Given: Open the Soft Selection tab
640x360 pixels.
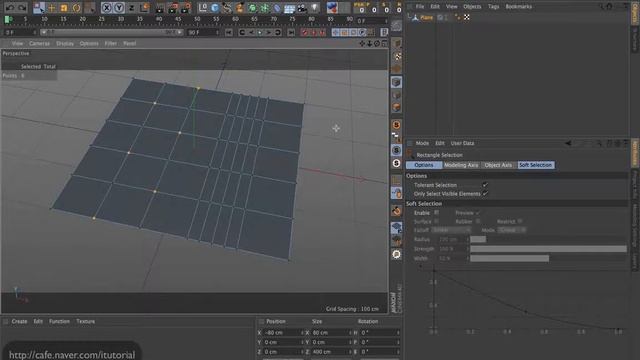Looking at the screenshot, I should 536,165.
